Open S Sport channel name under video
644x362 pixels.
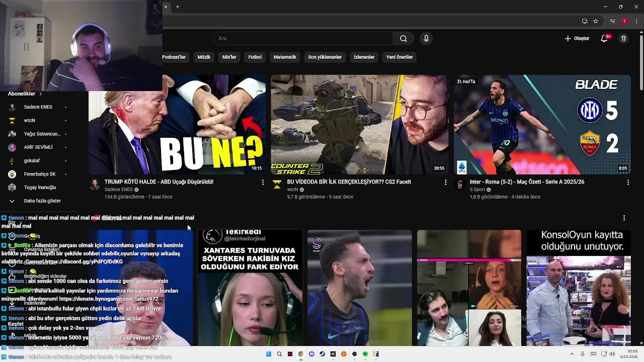click(x=477, y=190)
